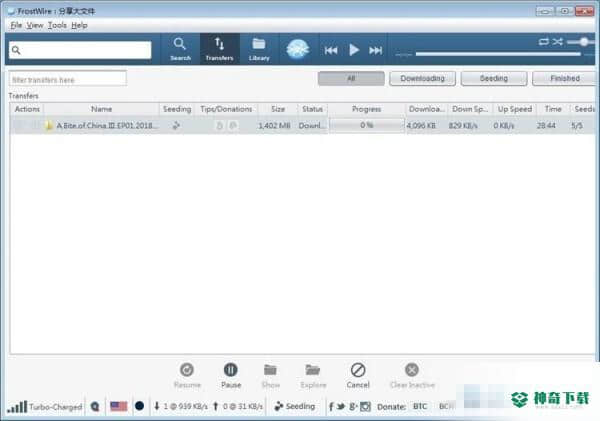Click the 0 % progress bar of the transfer

367,125
